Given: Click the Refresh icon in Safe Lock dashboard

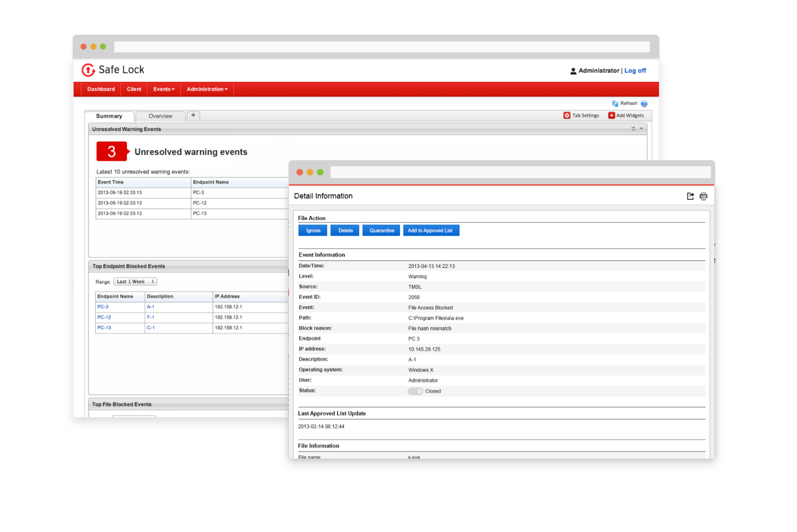Looking at the screenshot, I should click(615, 104).
